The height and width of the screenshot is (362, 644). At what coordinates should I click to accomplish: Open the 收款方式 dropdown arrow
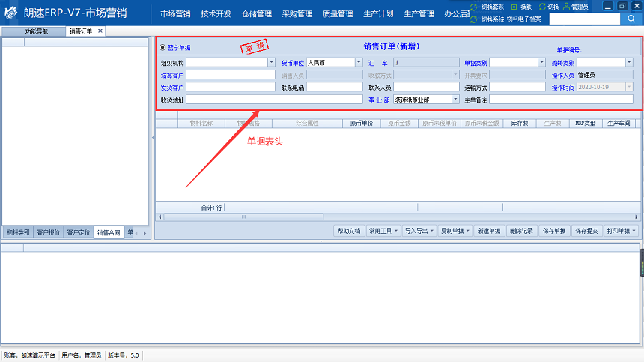455,75
